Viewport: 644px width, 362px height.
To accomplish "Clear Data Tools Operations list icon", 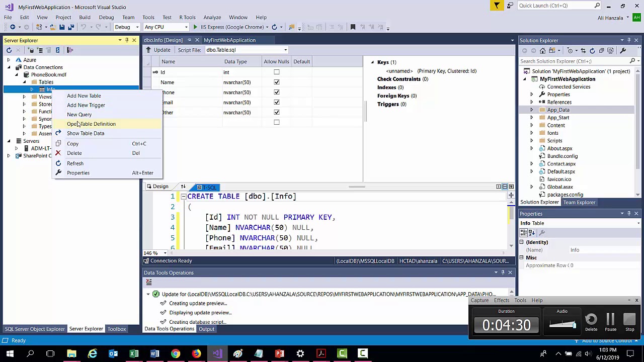I will (x=149, y=283).
